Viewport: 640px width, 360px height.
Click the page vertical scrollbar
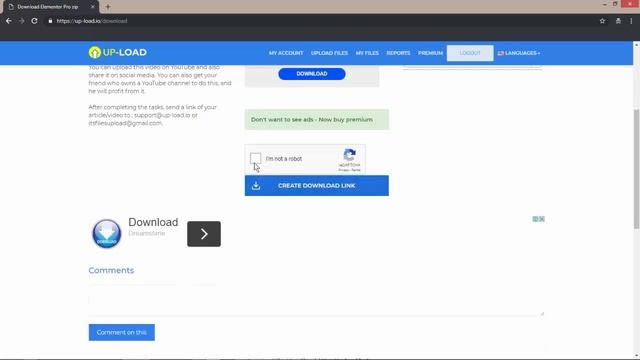point(636,169)
